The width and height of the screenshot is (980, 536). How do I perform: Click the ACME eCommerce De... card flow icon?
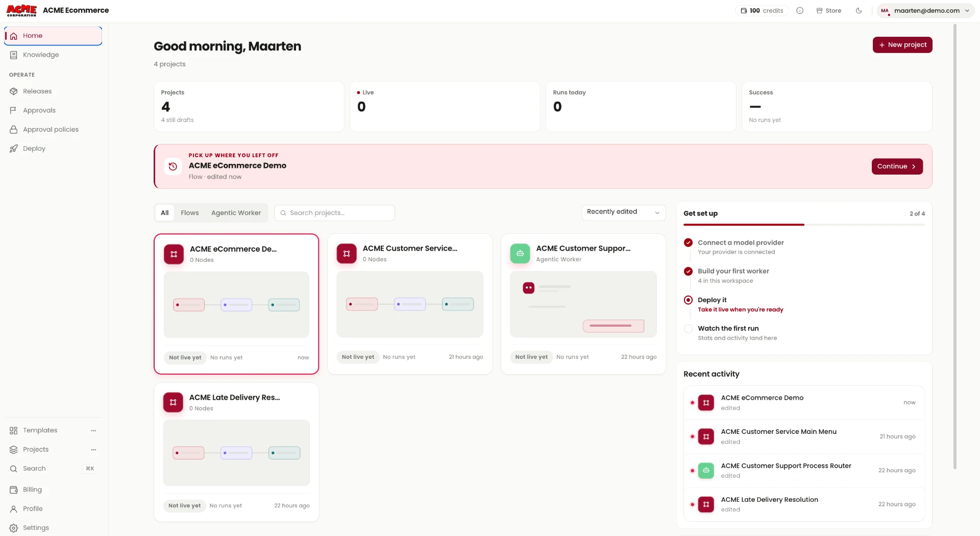[174, 254]
